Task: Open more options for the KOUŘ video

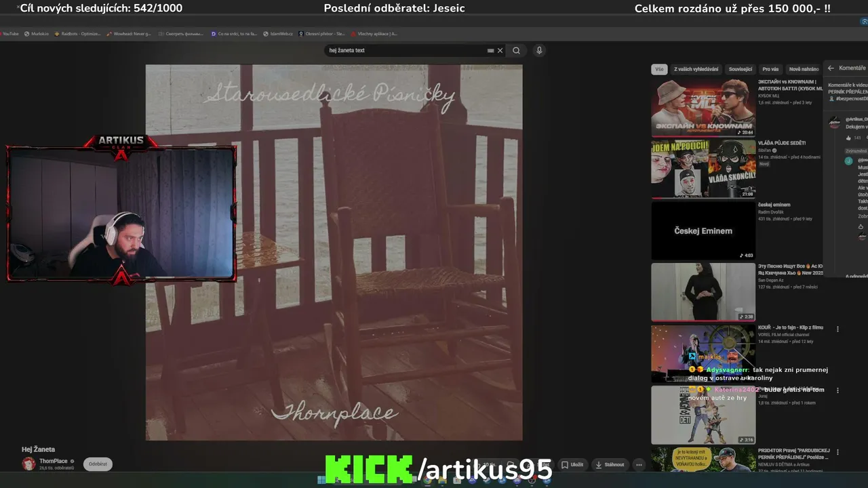Action: 838,329
